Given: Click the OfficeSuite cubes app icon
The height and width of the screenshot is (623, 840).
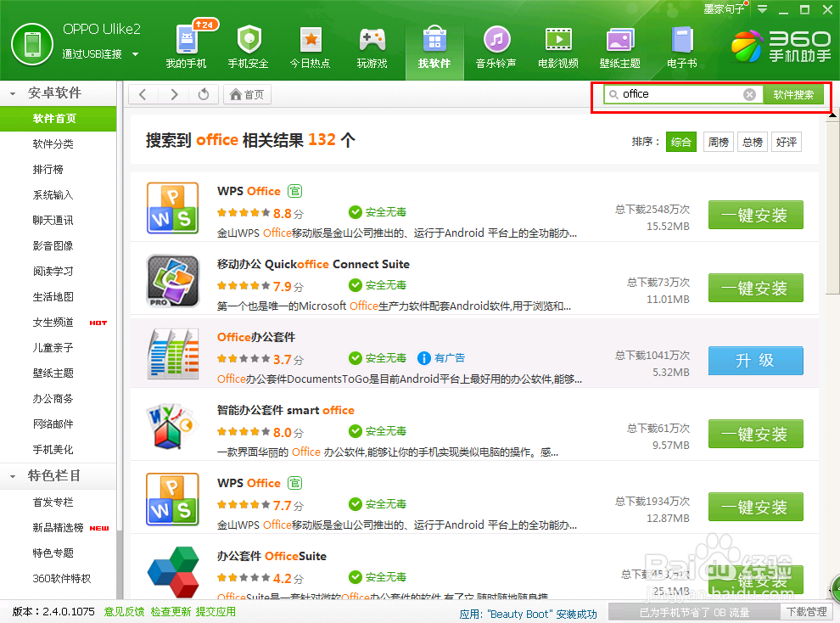Looking at the screenshot, I should (173, 572).
